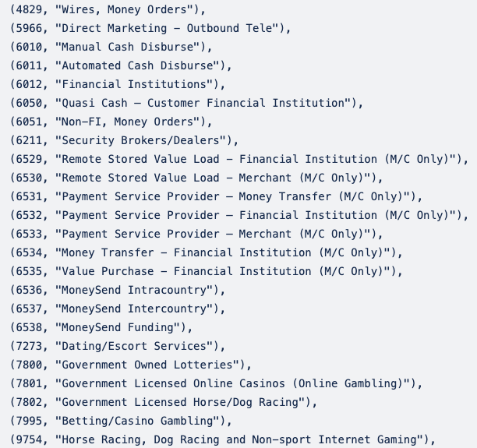
Task: Click Value Purchase – Financial Institution line
Action: point(207,271)
